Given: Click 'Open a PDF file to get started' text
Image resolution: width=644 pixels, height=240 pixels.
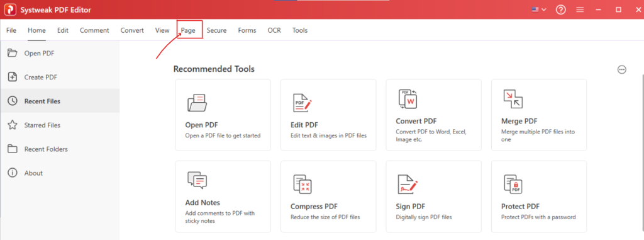Looking at the screenshot, I should (x=223, y=135).
